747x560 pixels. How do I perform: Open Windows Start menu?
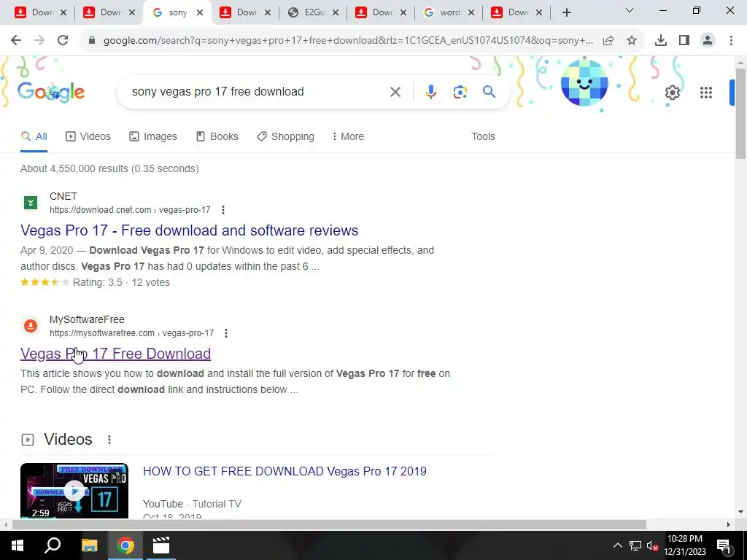[18, 545]
